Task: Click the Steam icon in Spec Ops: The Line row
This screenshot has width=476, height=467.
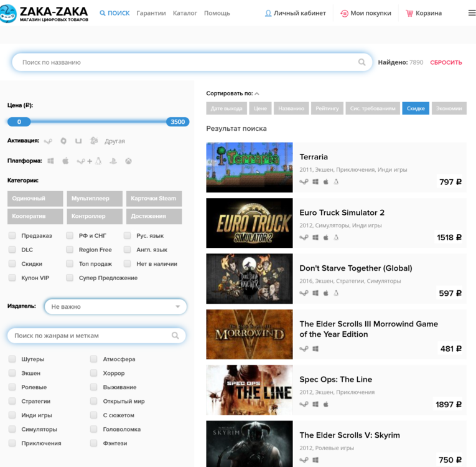Action: click(304, 404)
